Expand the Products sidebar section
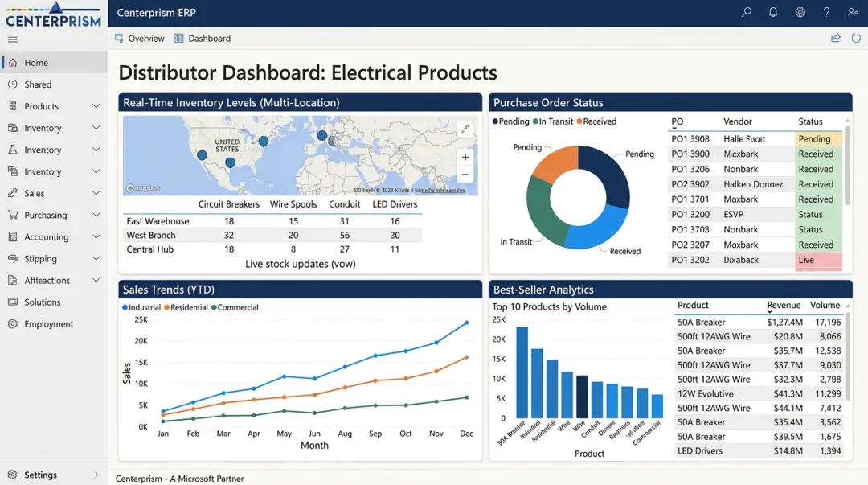The image size is (868, 485). point(96,106)
